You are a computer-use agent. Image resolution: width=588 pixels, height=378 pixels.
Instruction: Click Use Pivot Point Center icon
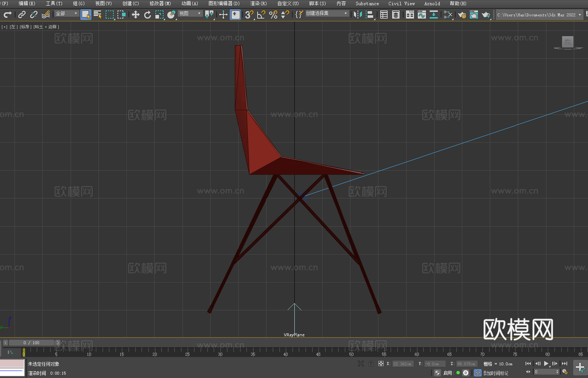click(x=209, y=14)
